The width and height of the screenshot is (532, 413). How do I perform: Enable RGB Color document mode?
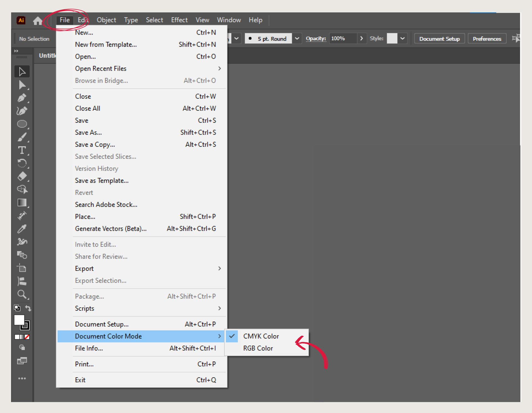point(258,348)
